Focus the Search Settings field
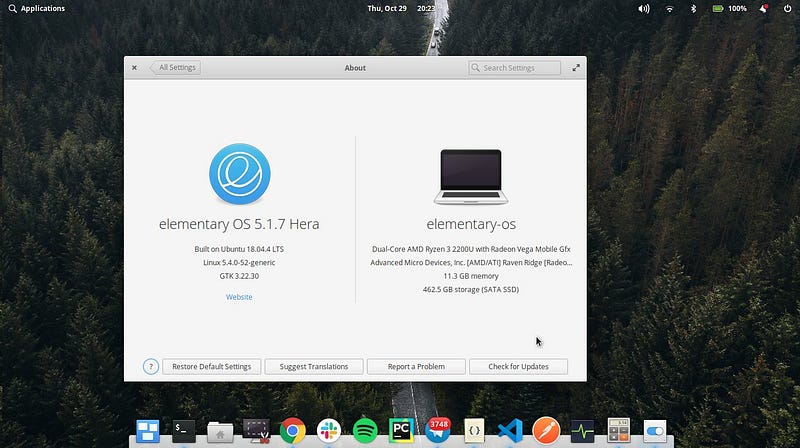 coord(514,68)
